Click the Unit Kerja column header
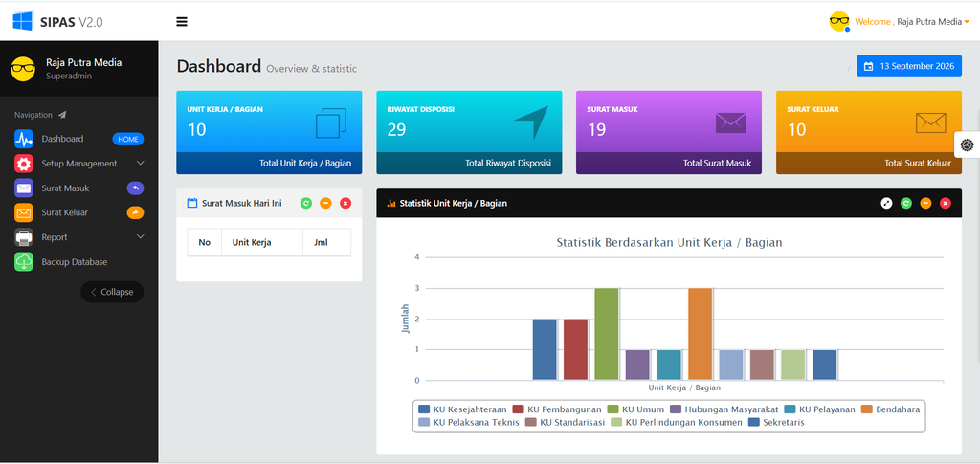This screenshot has height=464, width=980. pos(262,242)
